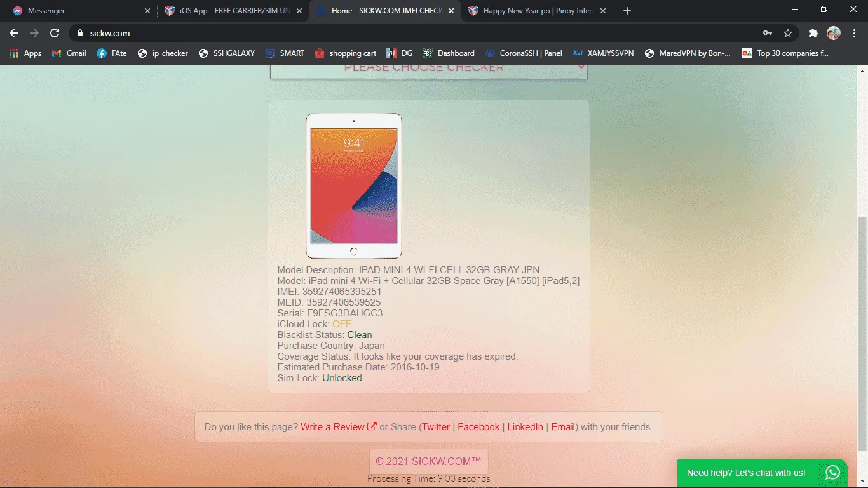Open the saved passwords key icon
Screen dimensions: 868x488
coord(768,33)
